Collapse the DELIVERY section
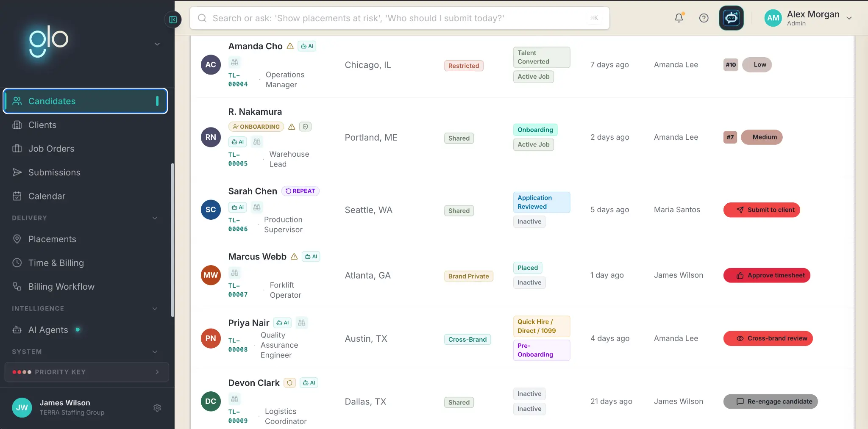Viewport: 868px width, 429px height. (155, 218)
